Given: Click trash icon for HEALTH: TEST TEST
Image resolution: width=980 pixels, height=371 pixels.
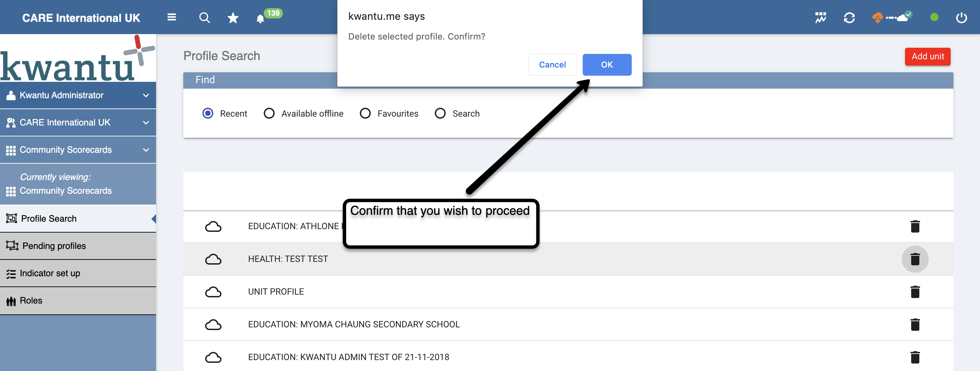Looking at the screenshot, I should pyautogui.click(x=915, y=259).
